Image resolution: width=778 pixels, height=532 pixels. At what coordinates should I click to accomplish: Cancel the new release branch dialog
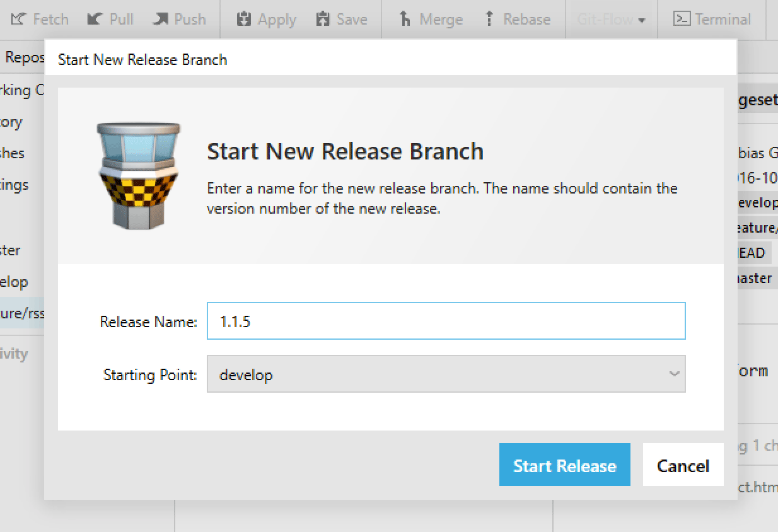(x=683, y=466)
